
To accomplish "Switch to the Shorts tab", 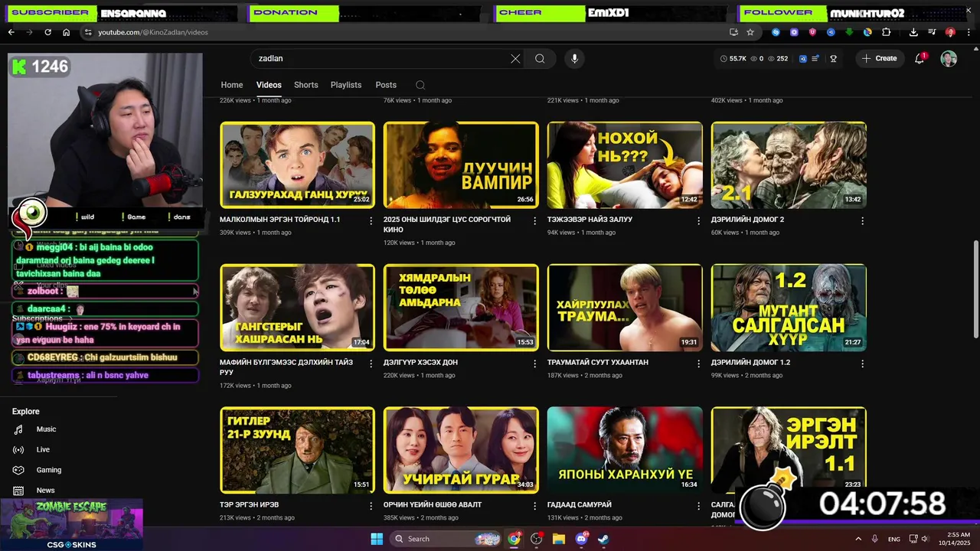I will [305, 85].
